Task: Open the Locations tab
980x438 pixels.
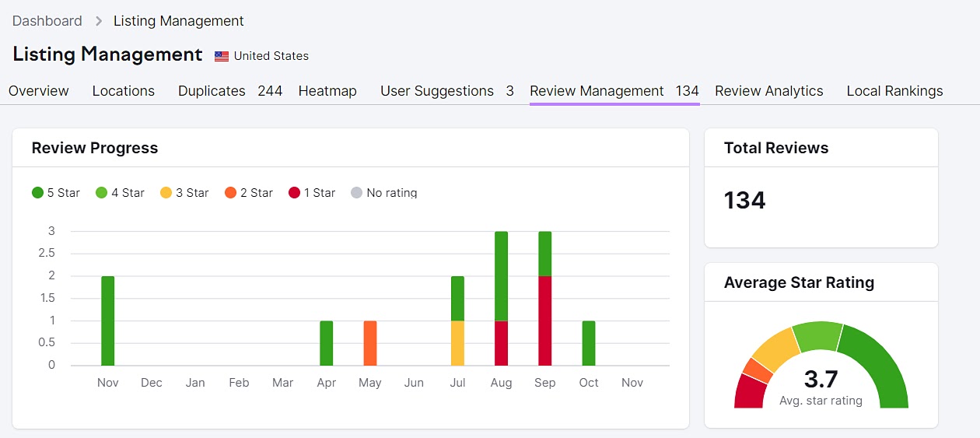Action: click(124, 91)
